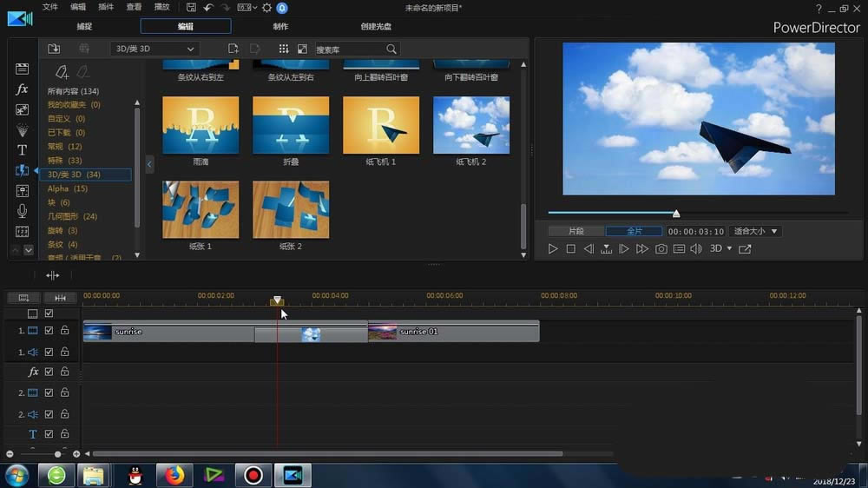Open the 文件 menu
Screen dimensions: 868x488
(x=50, y=7)
